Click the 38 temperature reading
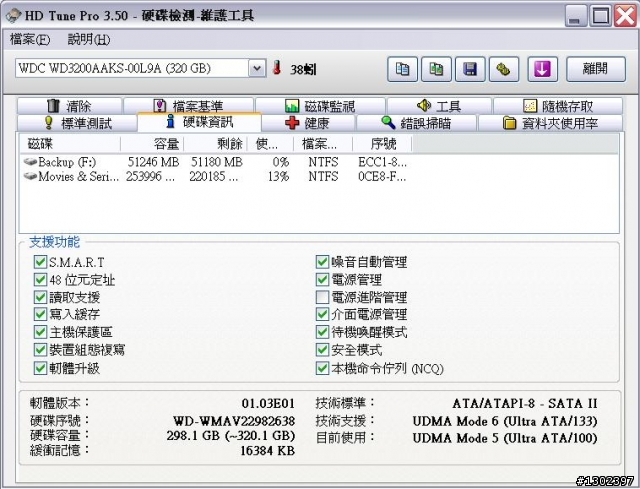The image size is (640, 489). tap(303, 69)
